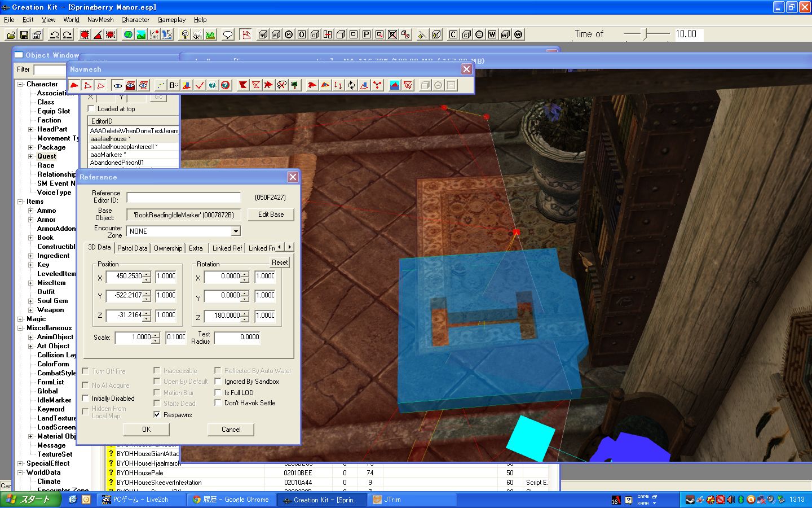Check the Initially Disabled option
Viewport: 812px width, 508px height.
click(x=86, y=398)
